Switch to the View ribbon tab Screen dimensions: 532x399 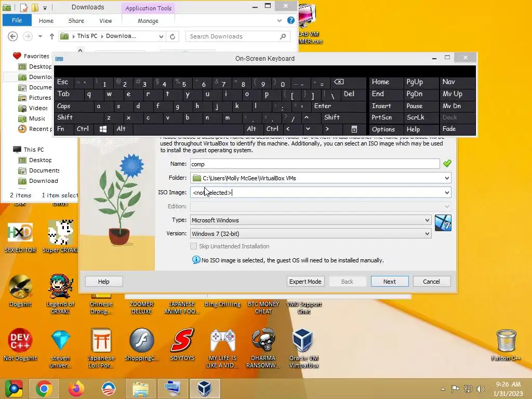[105, 21]
